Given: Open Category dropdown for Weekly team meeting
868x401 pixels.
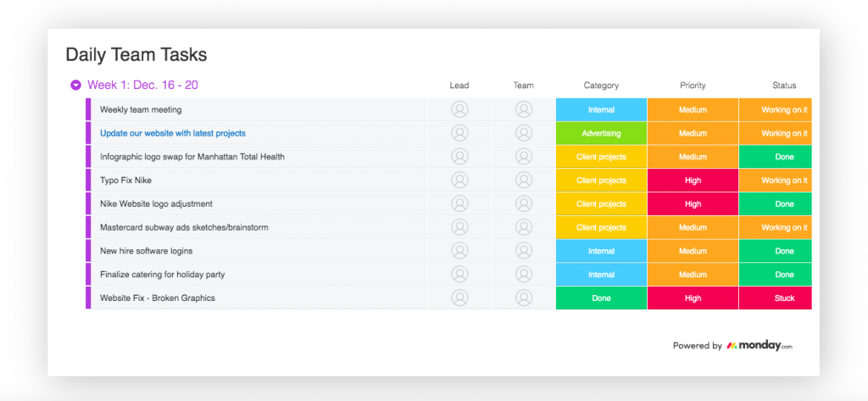Looking at the screenshot, I should pyautogui.click(x=601, y=109).
